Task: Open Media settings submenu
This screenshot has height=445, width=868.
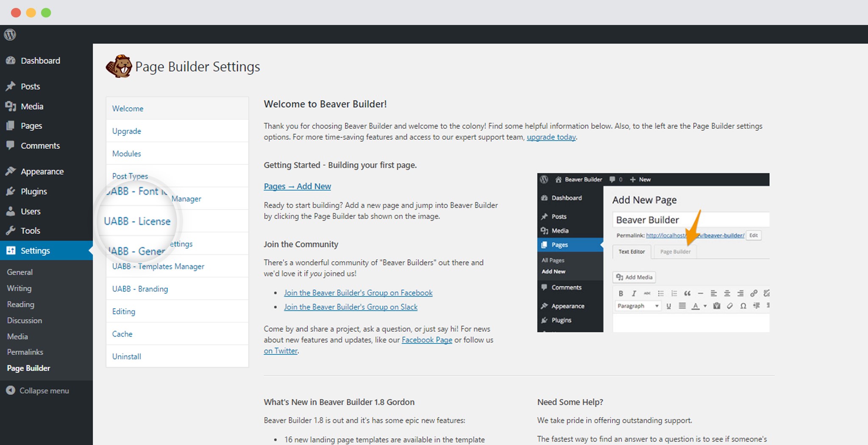Action: (17, 337)
